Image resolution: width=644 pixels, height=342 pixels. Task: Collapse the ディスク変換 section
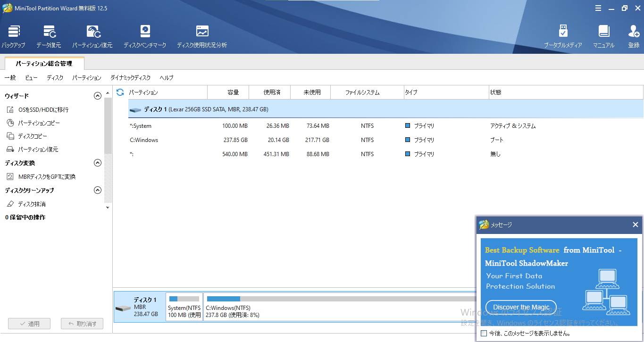point(98,163)
